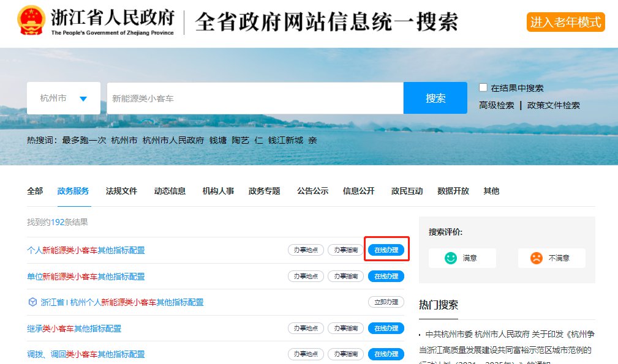The height and width of the screenshot is (364, 618).
Task: Click the orange unsatisfied sad face icon
Action: click(537, 258)
